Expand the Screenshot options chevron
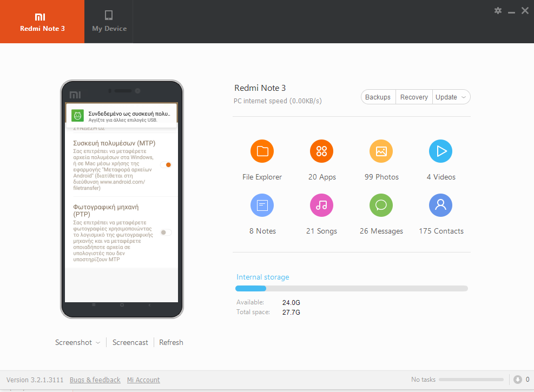The height and width of the screenshot is (392, 534). tap(98, 343)
